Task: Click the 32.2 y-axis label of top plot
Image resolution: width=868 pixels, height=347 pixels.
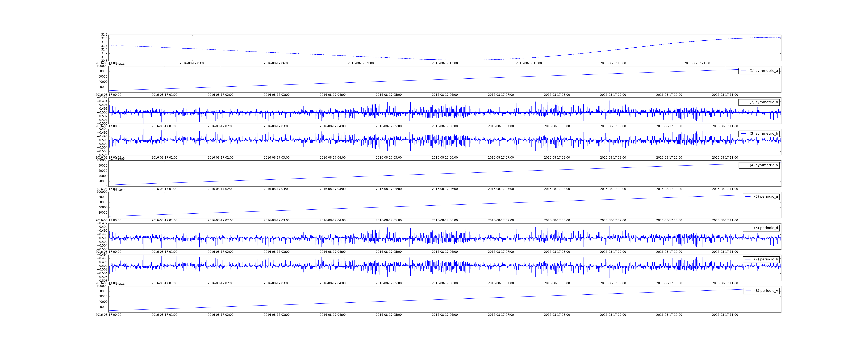Action: point(104,35)
